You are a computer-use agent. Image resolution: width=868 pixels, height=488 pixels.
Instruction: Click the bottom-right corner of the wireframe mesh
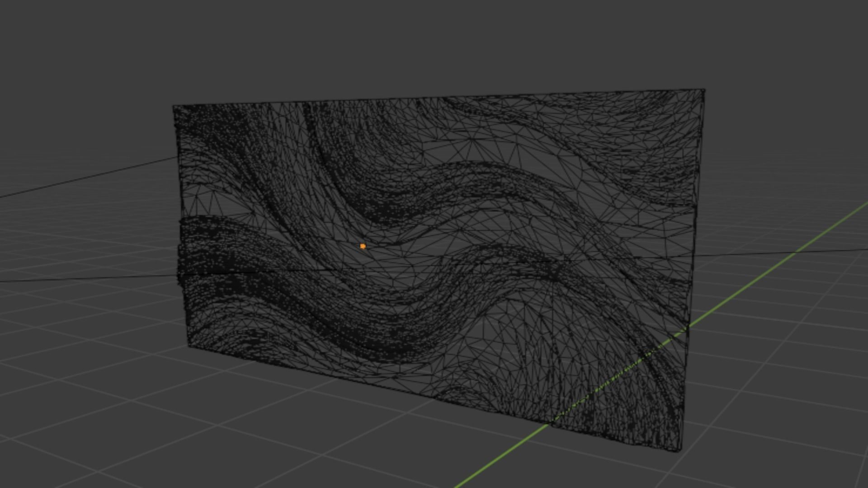click(680, 450)
